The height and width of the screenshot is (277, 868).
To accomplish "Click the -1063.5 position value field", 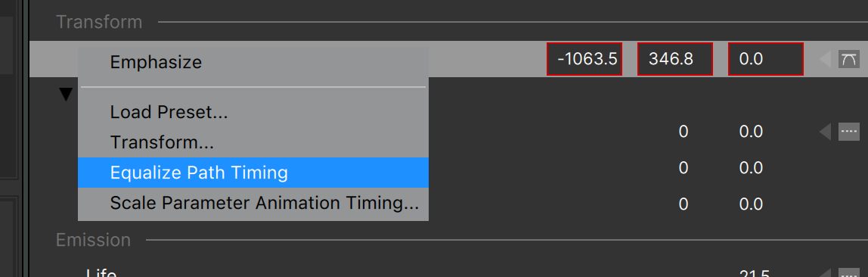I will [584, 59].
